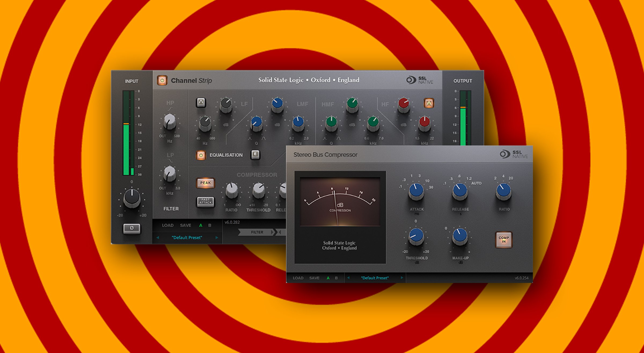Click the Bus Compressor Release knob
The width and height of the screenshot is (644, 353).
pos(460,192)
